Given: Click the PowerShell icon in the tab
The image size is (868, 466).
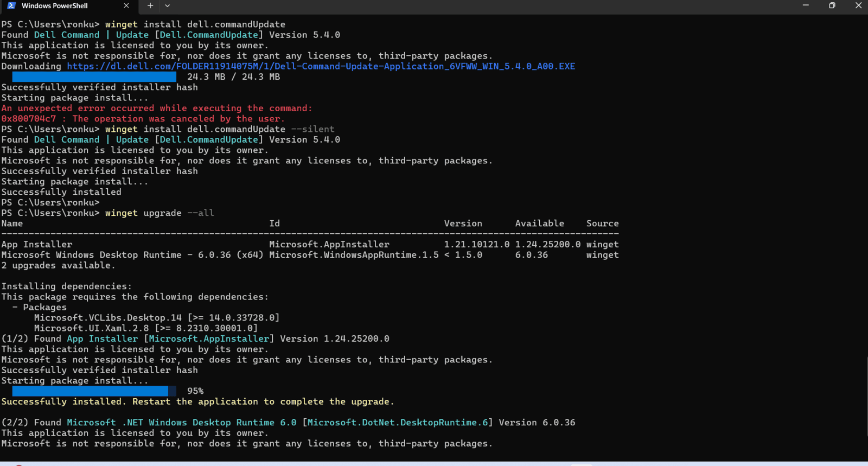Looking at the screenshot, I should pyautogui.click(x=11, y=5).
